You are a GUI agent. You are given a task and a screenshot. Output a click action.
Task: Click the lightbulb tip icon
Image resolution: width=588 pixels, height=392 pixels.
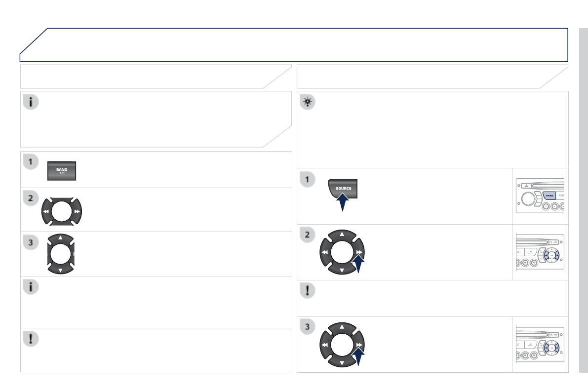tap(308, 102)
